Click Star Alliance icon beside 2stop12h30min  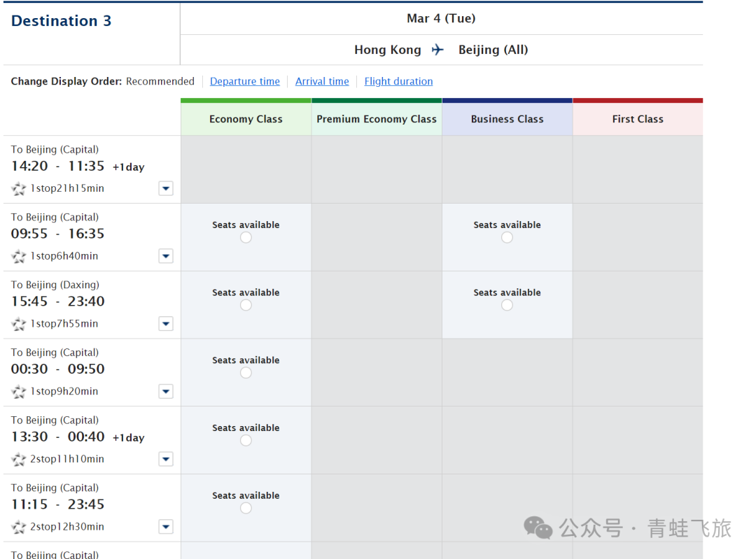point(19,528)
